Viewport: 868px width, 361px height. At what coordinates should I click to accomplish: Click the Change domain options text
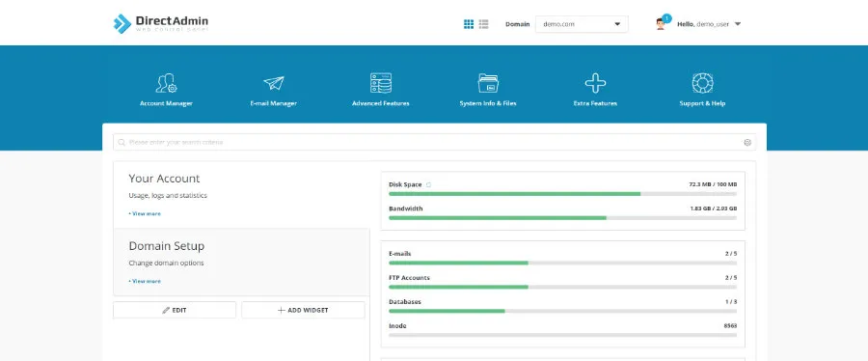(166, 263)
